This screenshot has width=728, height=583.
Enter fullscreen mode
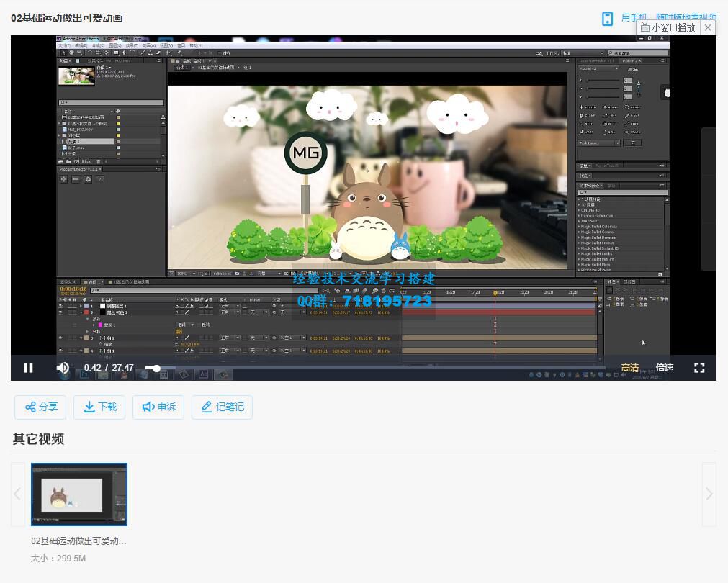(x=699, y=368)
